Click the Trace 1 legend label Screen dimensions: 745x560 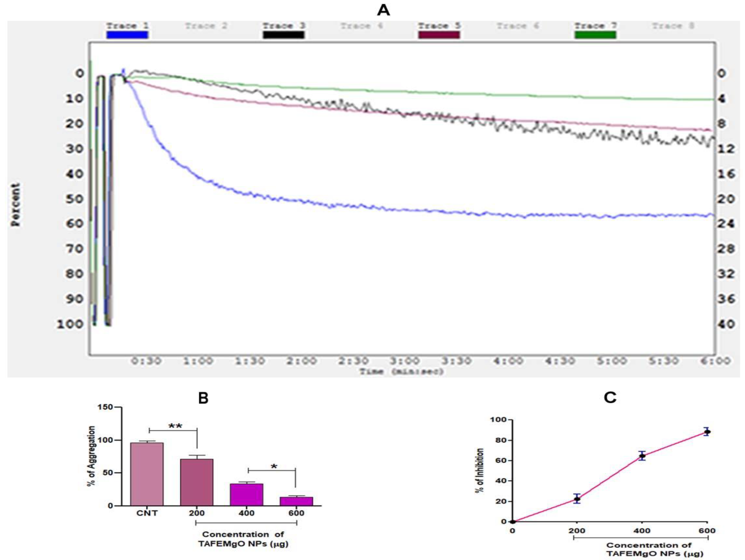127,26
